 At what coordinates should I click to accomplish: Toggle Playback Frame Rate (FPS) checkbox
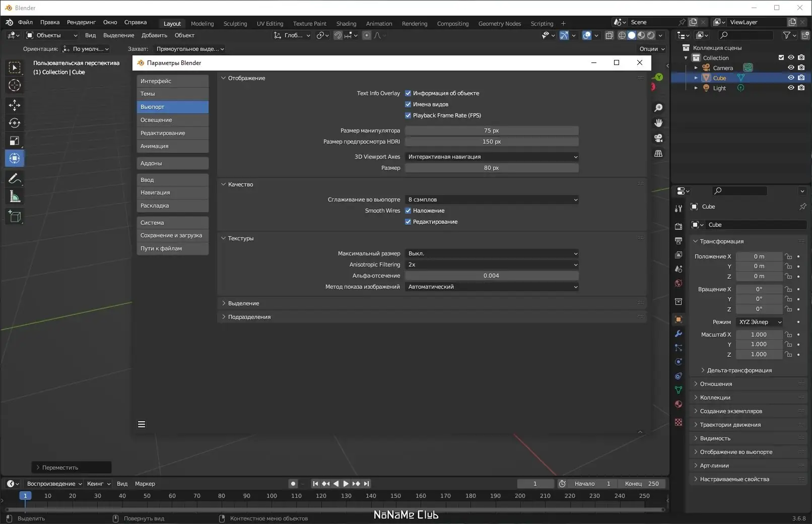click(408, 115)
